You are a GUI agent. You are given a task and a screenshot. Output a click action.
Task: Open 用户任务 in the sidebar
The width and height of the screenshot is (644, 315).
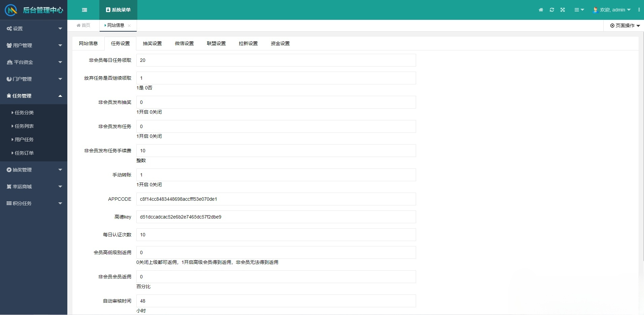point(24,139)
